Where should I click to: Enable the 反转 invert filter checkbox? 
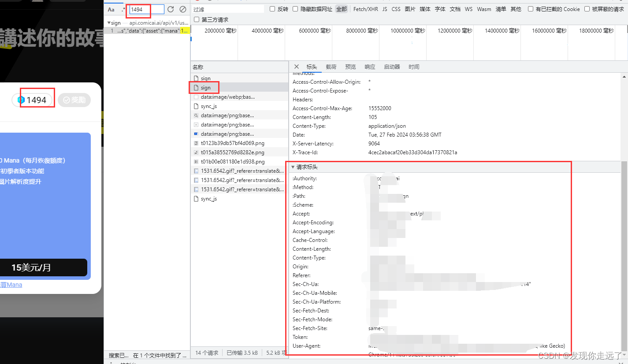[272, 9]
